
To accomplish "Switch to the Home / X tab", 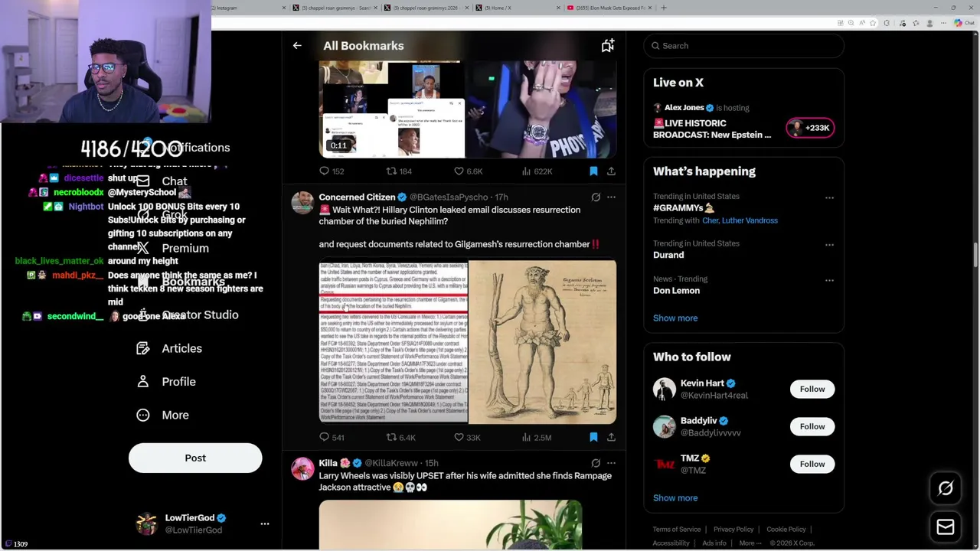I will click(518, 8).
